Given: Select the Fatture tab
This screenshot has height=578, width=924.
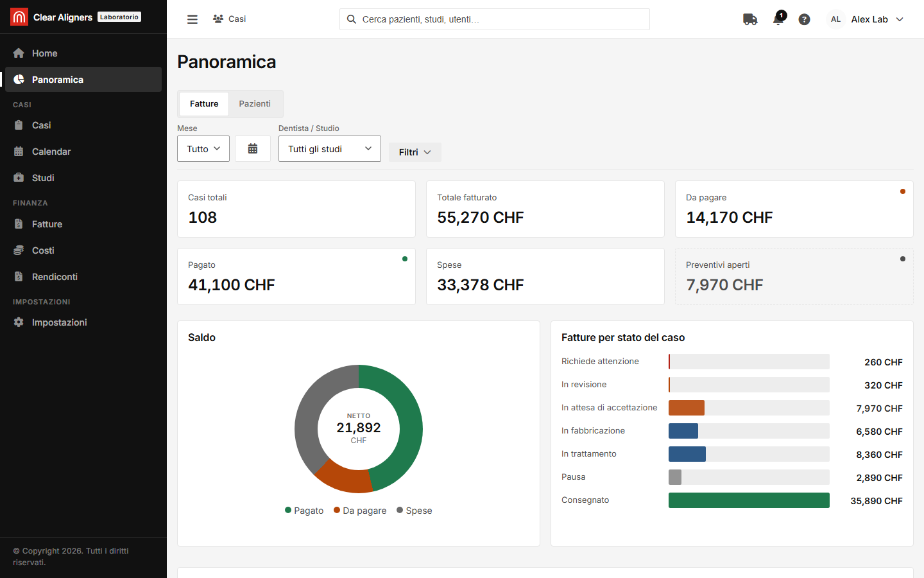Looking at the screenshot, I should [x=204, y=103].
